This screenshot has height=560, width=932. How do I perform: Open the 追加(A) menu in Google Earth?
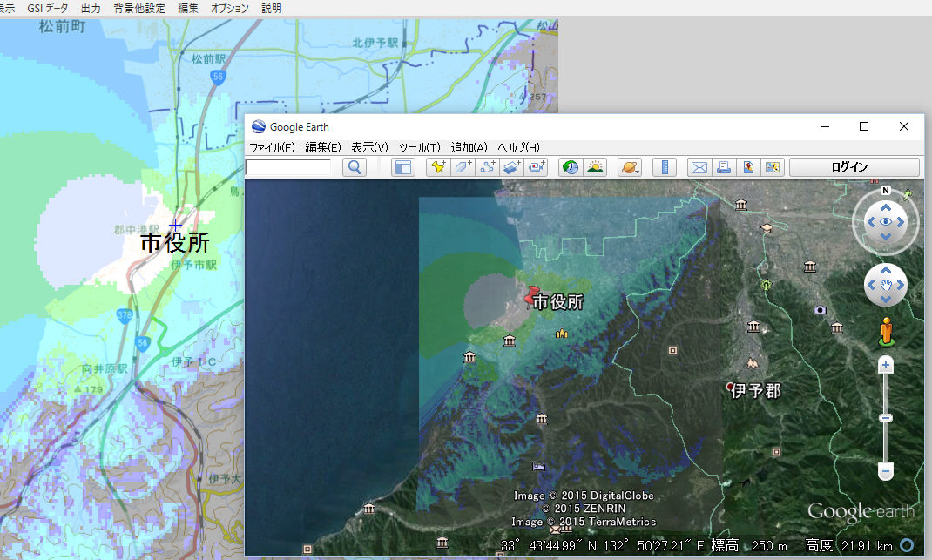tap(469, 147)
